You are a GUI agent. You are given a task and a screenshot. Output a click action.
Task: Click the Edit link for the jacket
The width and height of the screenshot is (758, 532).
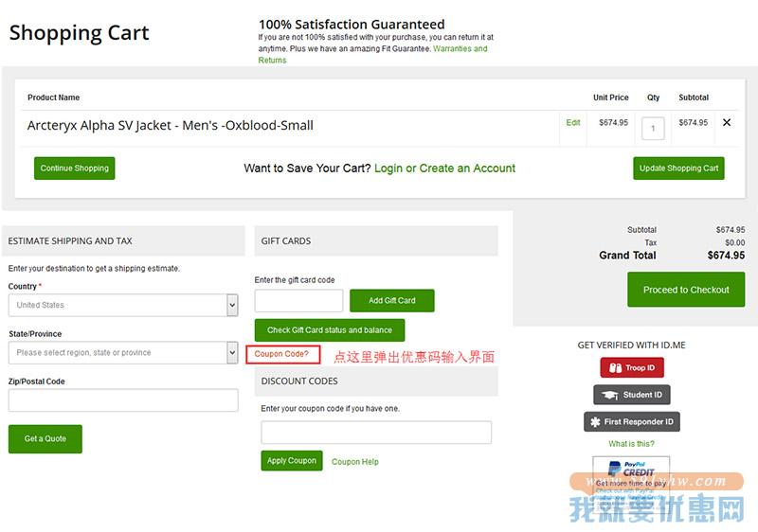573,123
